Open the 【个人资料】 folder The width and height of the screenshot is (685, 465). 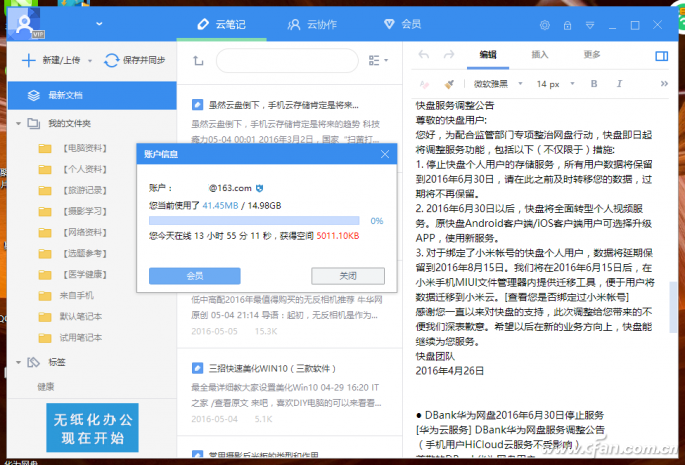pos(84,169)
